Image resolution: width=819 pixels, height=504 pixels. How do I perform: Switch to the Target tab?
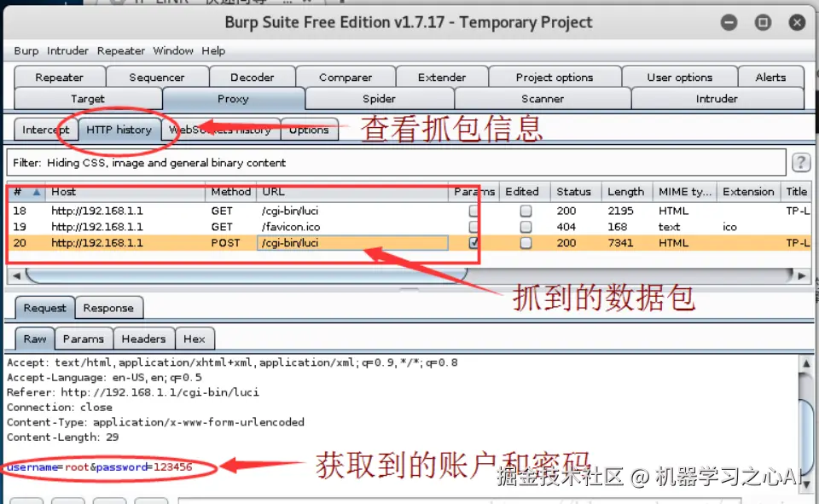(x=88, y=99)
